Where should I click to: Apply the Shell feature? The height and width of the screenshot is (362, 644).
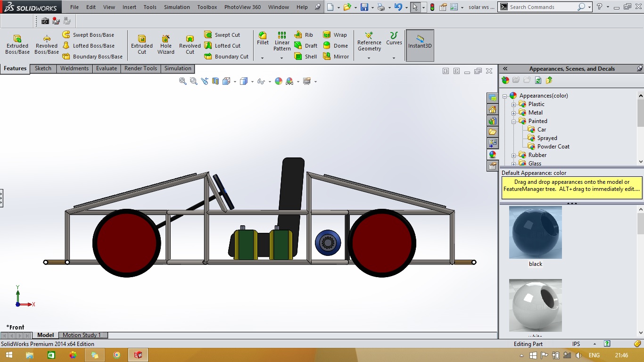coord(305,57)
